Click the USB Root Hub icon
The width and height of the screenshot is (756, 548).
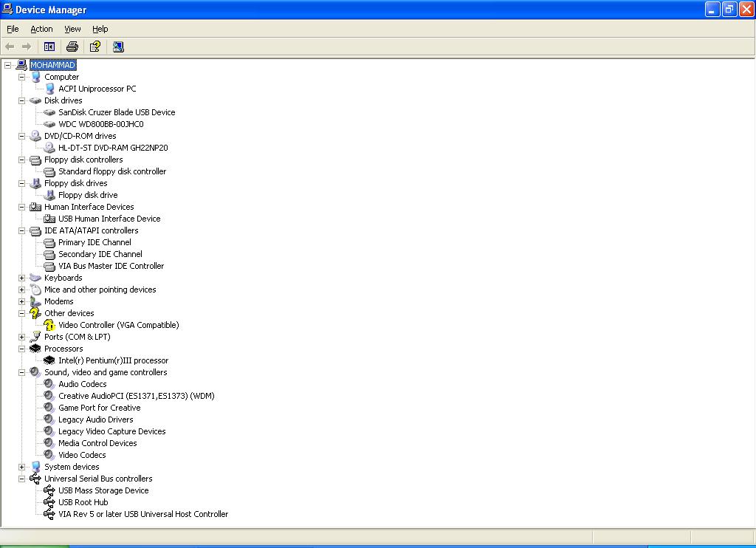(x=49, y=502)
